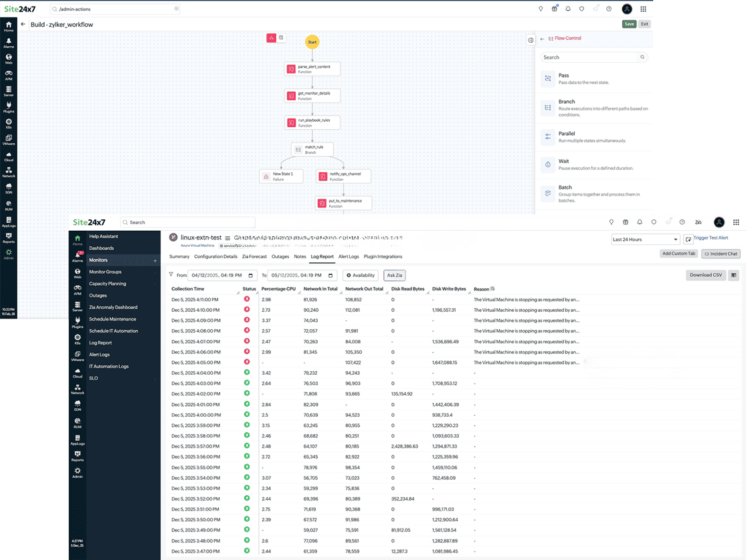
Task: Click the Zia assistant icon in top bar
Action: pos(699,222)
